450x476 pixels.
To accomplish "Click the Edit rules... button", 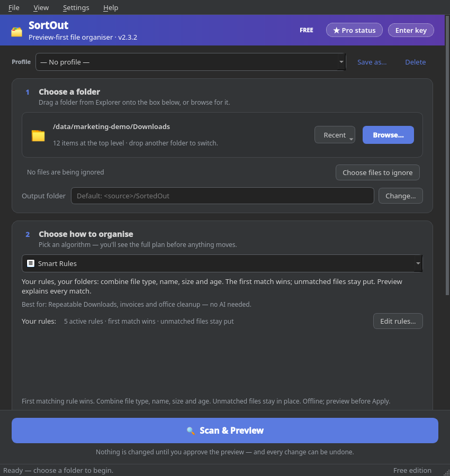I will [x=398, y=321].
